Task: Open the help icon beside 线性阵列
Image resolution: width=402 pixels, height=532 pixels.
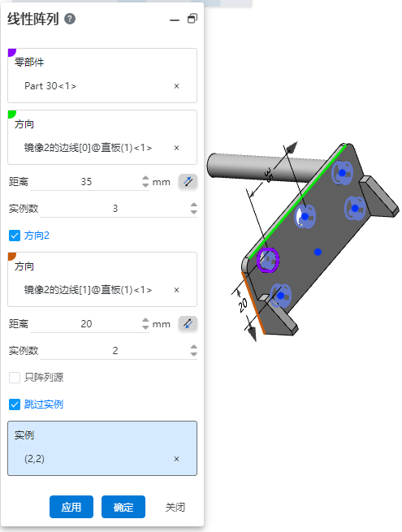Action: (70, 19)
